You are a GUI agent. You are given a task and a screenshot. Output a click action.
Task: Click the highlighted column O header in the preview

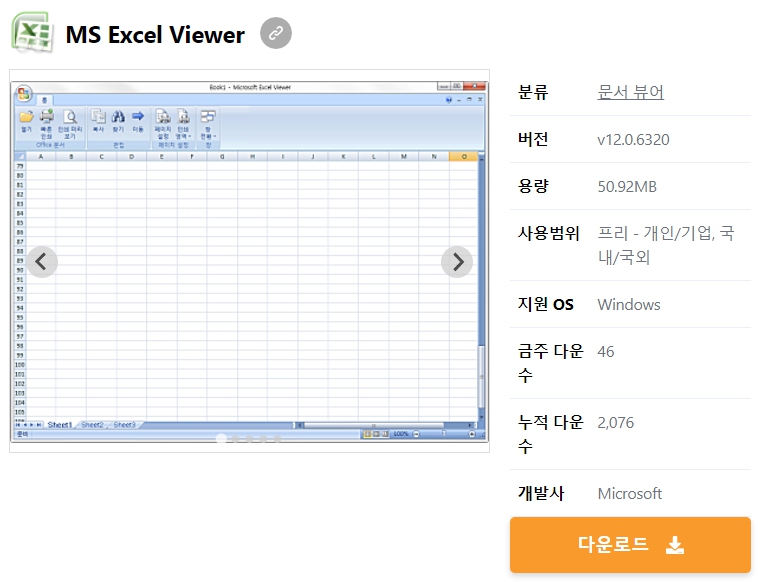[464, 157]
